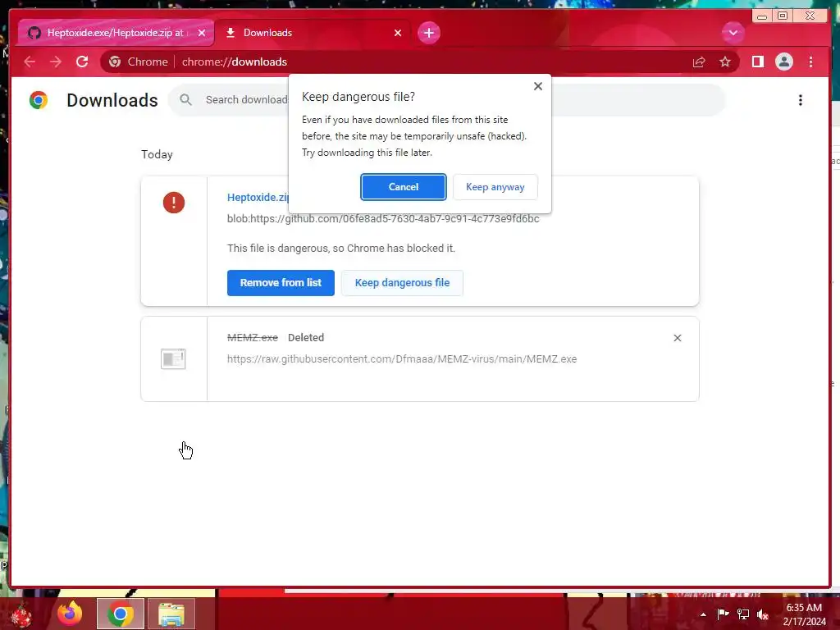
Task: Open the MEMZ.exe raw GitHub URL
Action: [x=402, y=359]
